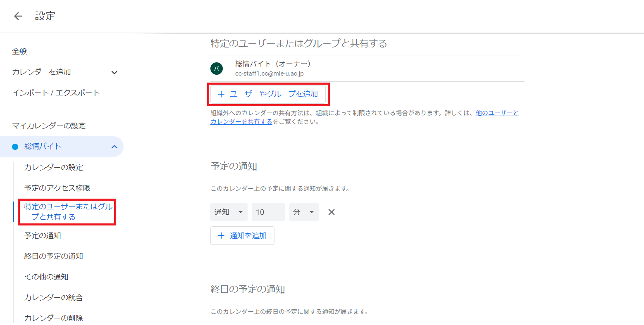Click 通知を追加 button
This screenshot has width=644, height=325.
tap(242, 235)
